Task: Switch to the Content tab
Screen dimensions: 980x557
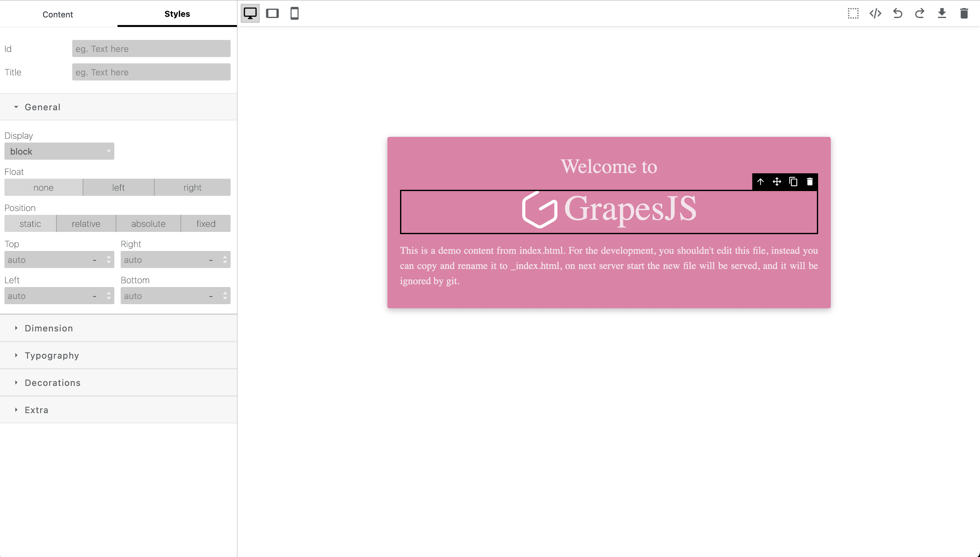Action: 58,14
